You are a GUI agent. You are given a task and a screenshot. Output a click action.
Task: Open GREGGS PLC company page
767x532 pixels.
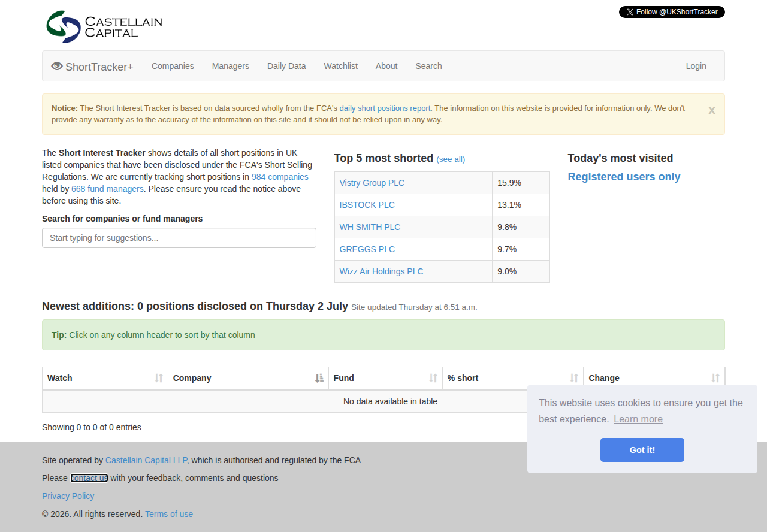(x=367, y=249)
